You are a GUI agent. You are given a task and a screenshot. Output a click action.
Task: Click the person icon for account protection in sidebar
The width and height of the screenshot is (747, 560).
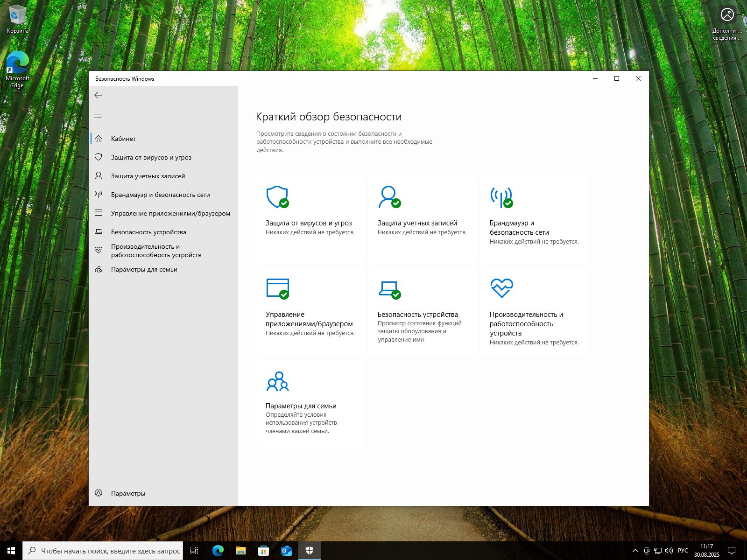click(99, 176)
